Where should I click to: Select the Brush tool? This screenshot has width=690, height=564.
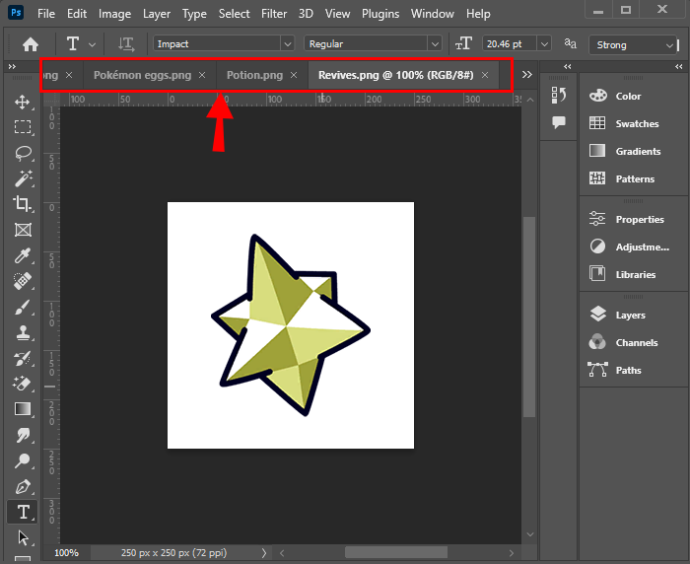[x=23, y=307]
